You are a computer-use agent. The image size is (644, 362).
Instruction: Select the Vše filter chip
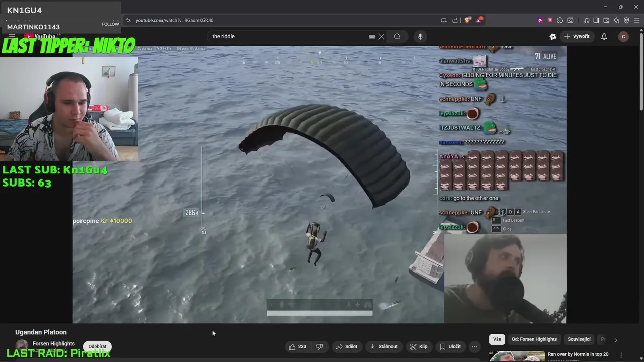tap(497, 339)
